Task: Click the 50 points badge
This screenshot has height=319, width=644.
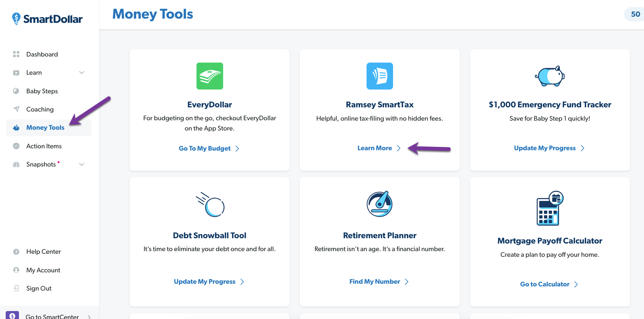Action: [x=635, y=14]
